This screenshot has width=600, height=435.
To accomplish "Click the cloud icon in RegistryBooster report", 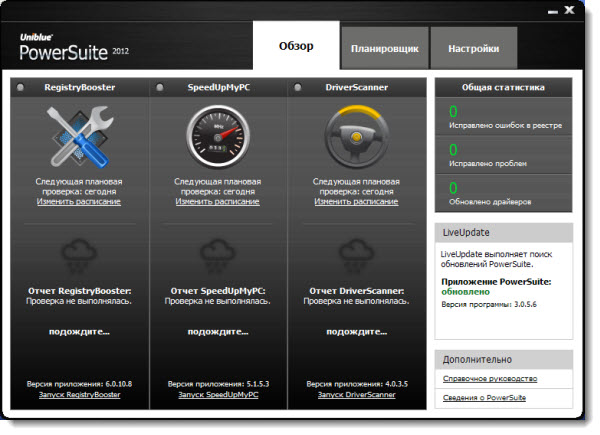I will [79, 256].
